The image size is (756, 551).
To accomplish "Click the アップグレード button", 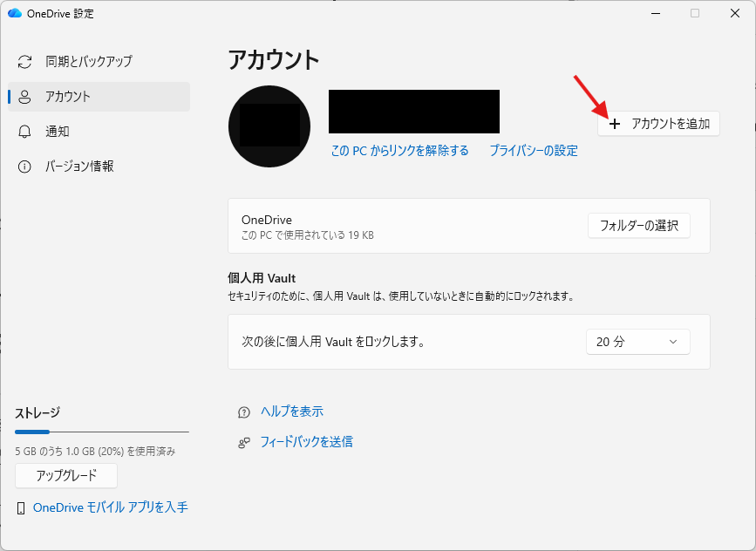I will tap(66, 476).
